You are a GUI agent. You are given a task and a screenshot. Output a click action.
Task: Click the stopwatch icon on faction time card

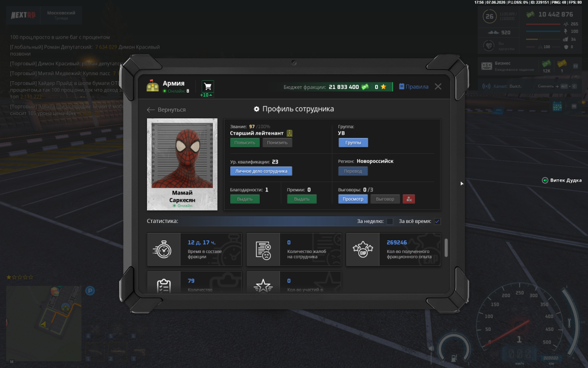(163, 249)
